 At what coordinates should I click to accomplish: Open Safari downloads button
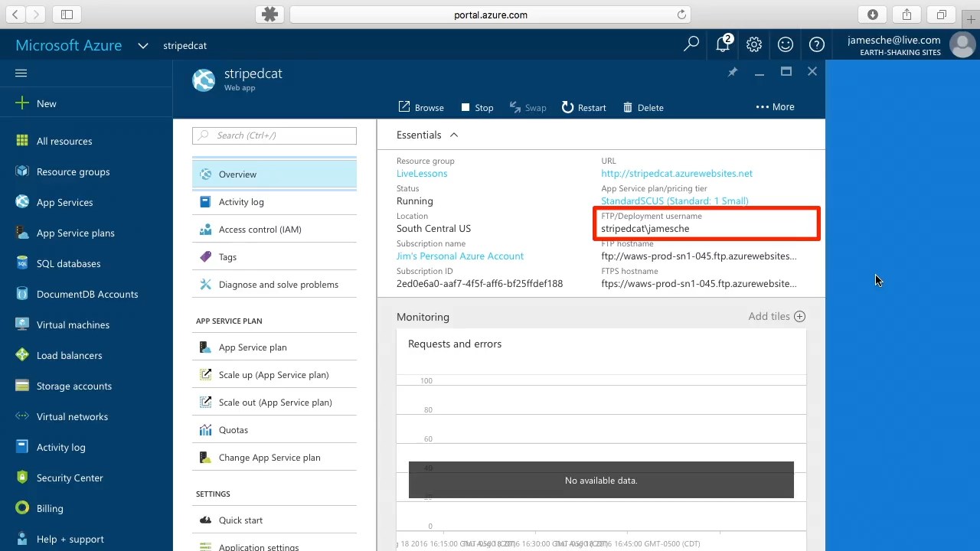coord(872,15)
